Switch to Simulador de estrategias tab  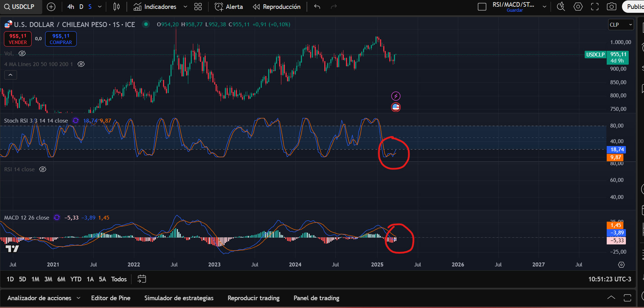tap(179, 298)
